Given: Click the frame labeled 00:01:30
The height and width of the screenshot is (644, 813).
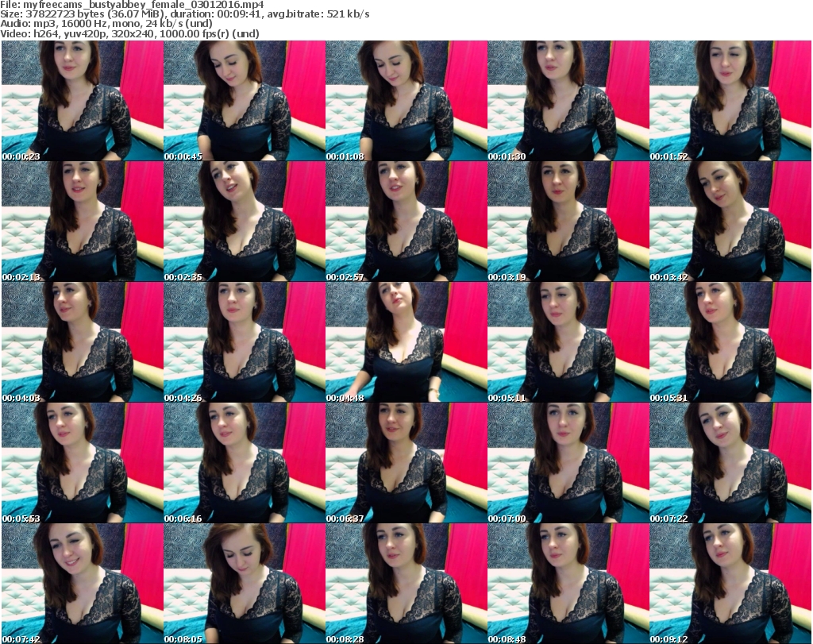Looking at the screenshot, I should click(x=568, y=101).
